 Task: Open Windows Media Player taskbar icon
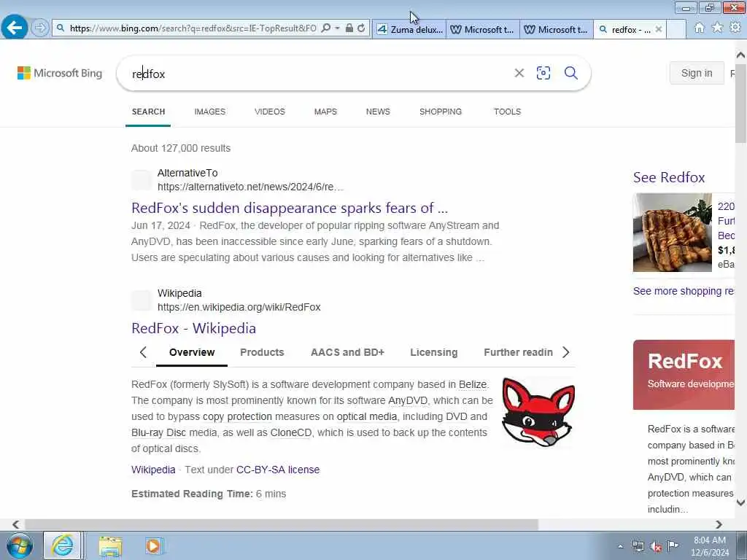pyautogui.click(x=153, y=546)
